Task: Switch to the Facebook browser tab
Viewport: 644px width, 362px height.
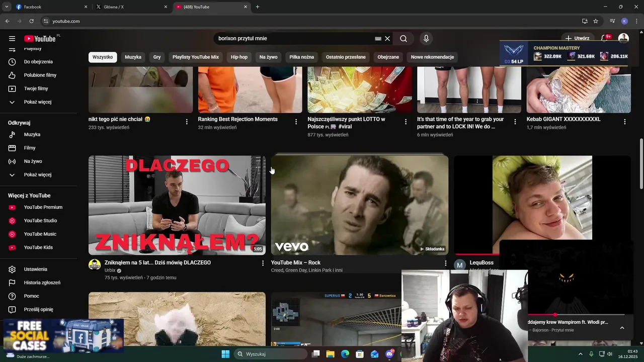Action: [x=50, y=7]
